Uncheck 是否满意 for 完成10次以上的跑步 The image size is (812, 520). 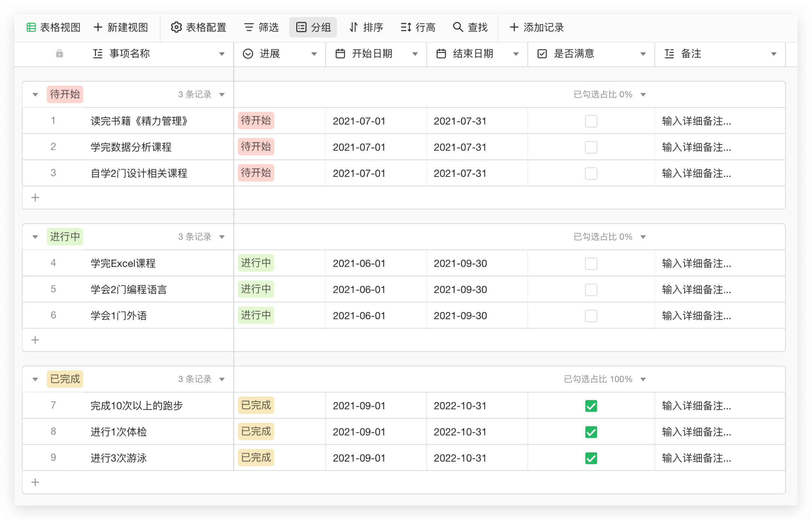point(591,405)
